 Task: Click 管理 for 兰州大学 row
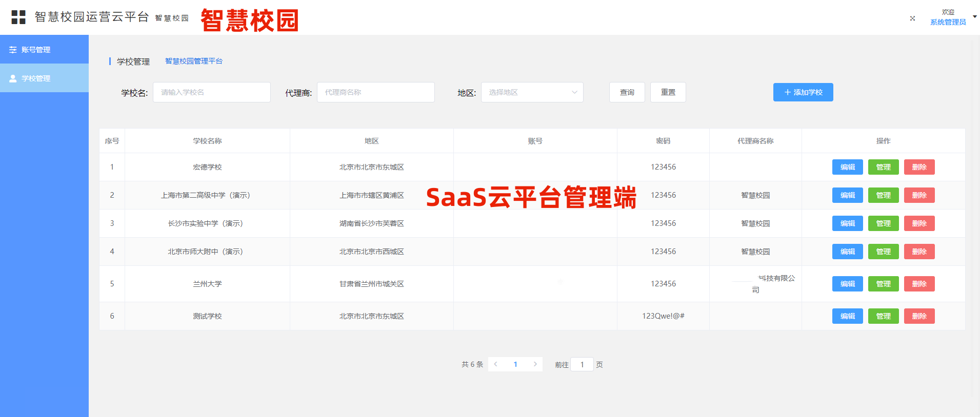[884, 284]
